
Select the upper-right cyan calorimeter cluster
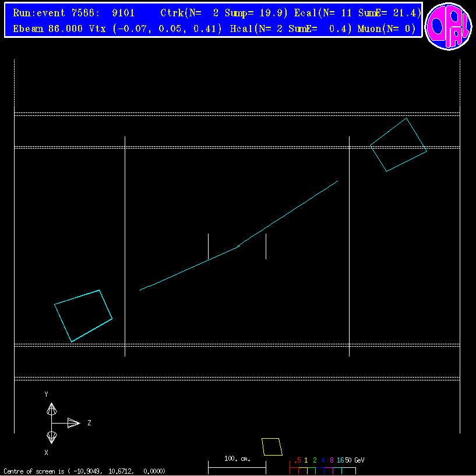399,145
